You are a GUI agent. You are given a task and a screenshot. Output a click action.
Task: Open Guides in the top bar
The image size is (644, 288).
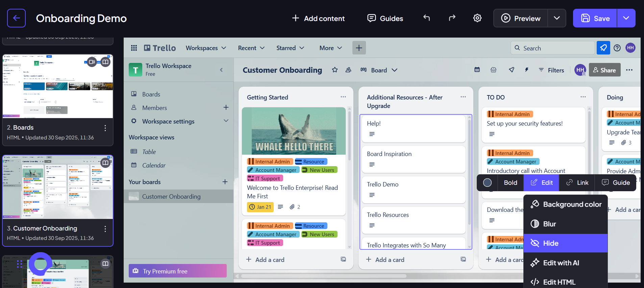385,18
